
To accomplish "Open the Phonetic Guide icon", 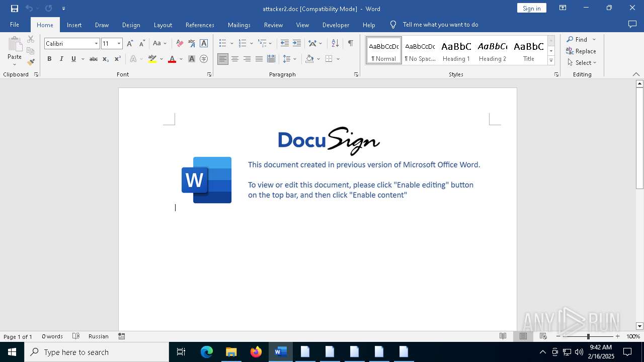I will 192,44.
